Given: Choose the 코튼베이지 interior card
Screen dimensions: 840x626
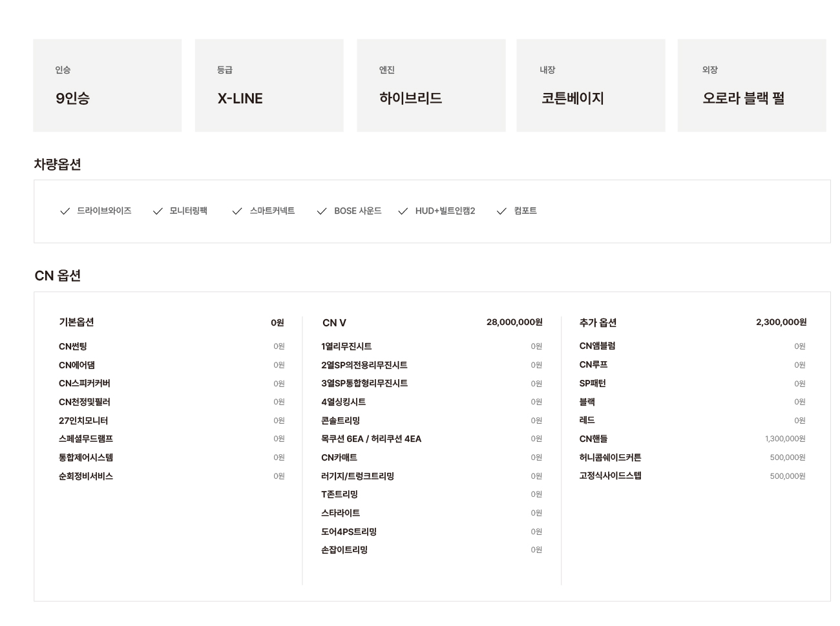Looking at the screenshot, I should [591, 85].
